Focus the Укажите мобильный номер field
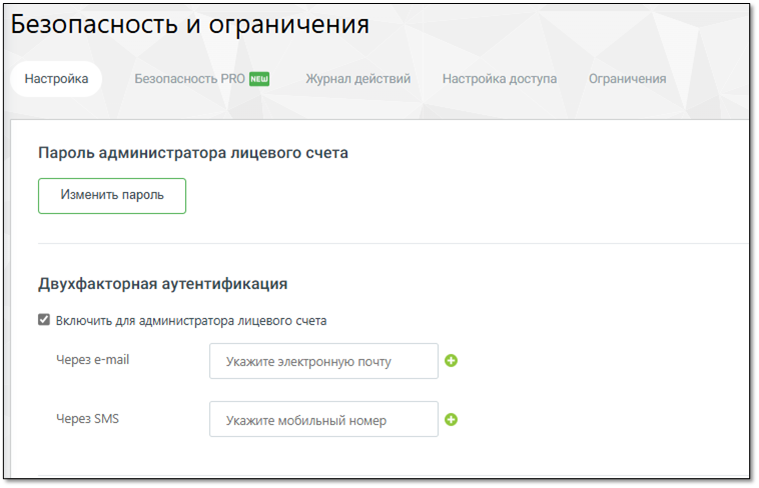Viewport: 759px width, 488px height. tap(324, 419)
